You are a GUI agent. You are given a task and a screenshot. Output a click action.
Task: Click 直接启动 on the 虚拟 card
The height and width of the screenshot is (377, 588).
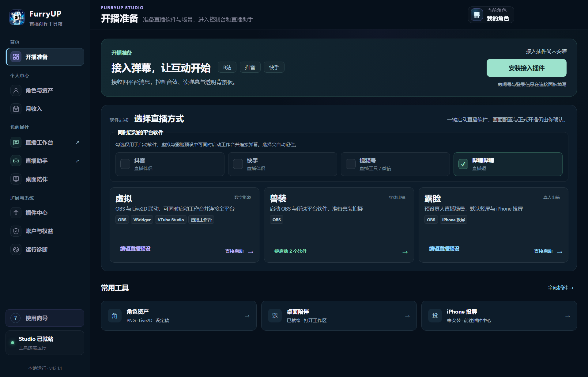coord(239,251)
